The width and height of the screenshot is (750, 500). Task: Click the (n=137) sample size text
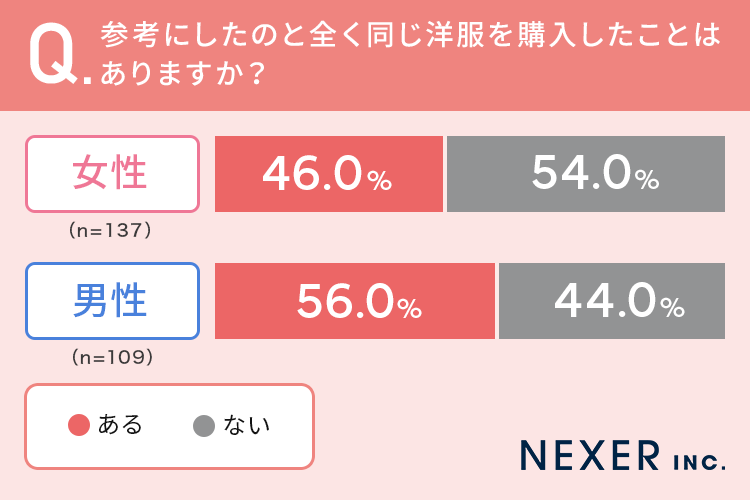[x=110, y=230]
